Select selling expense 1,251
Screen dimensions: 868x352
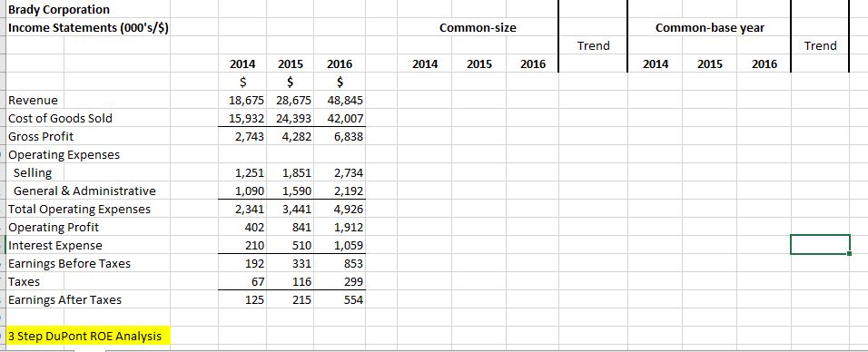[251, 172]
